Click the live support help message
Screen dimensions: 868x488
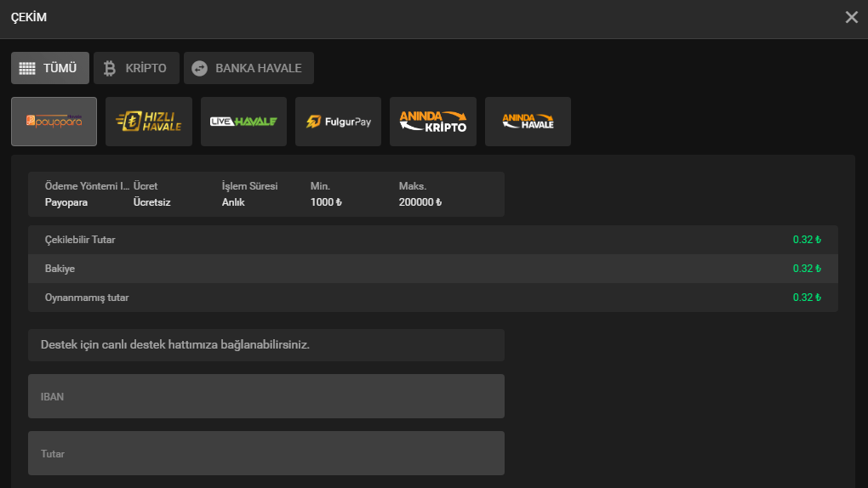[x=175, y=345]
